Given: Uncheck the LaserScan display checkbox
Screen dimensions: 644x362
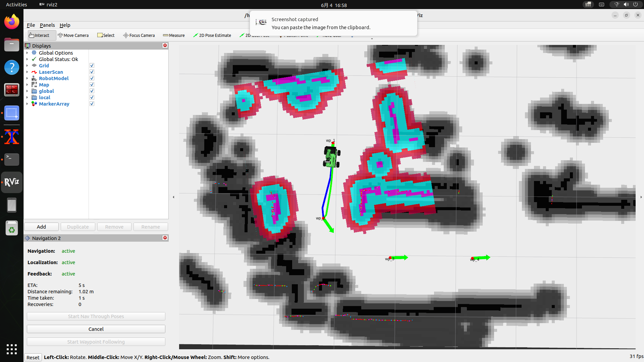Looking at the screenshot, I should coord(92,72).
